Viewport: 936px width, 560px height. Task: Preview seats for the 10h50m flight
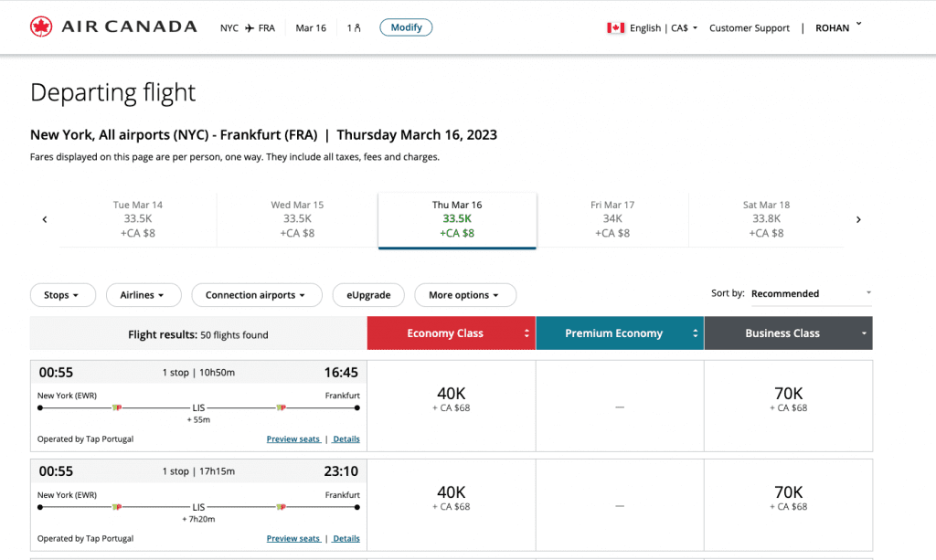(293, 438)
